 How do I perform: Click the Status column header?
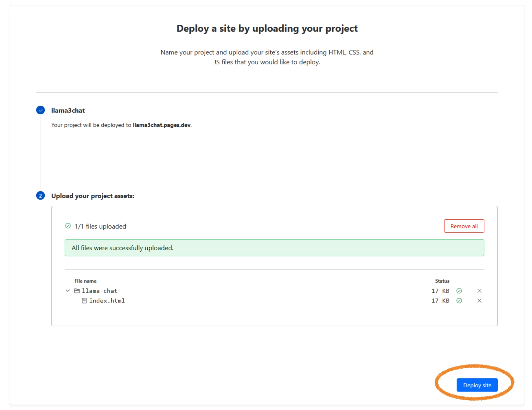[x=442, y=281]
